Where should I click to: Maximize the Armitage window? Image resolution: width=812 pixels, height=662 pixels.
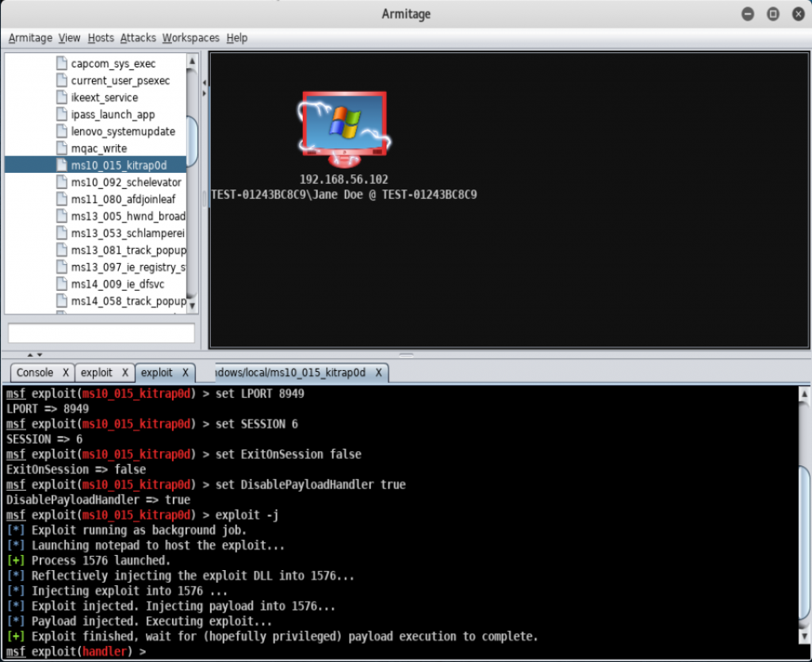pos(772,14)
